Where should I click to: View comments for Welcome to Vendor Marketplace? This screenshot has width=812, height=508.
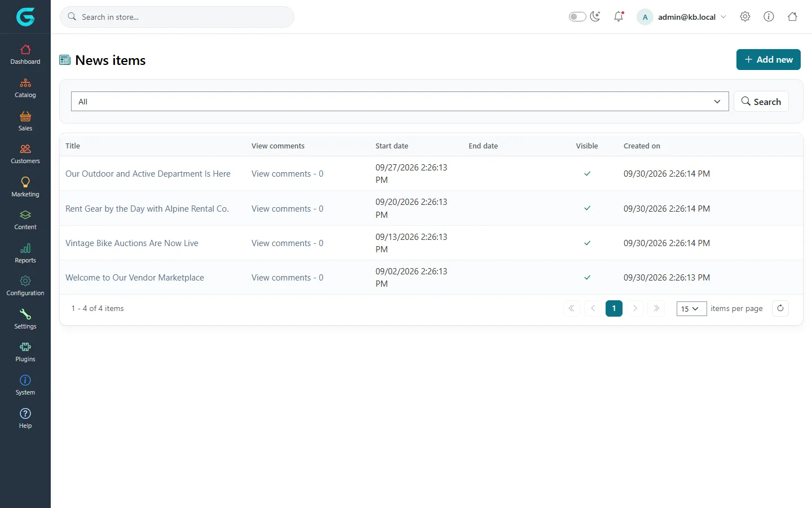(x=288, y=278)
